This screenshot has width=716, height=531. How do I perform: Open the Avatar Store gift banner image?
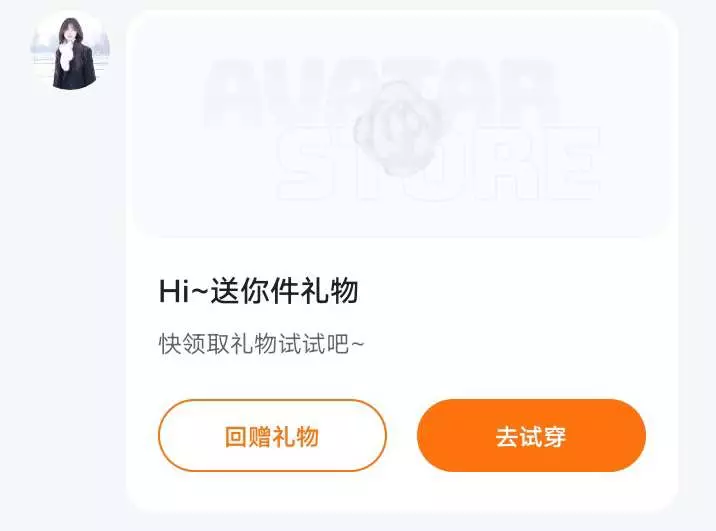(402, 126)
